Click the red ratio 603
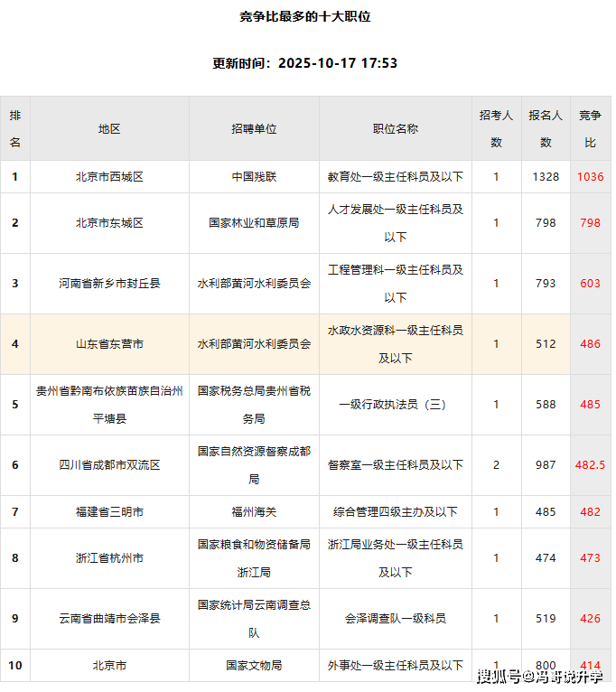This screenshot has height=692, width=616. [x=591, y=284]
